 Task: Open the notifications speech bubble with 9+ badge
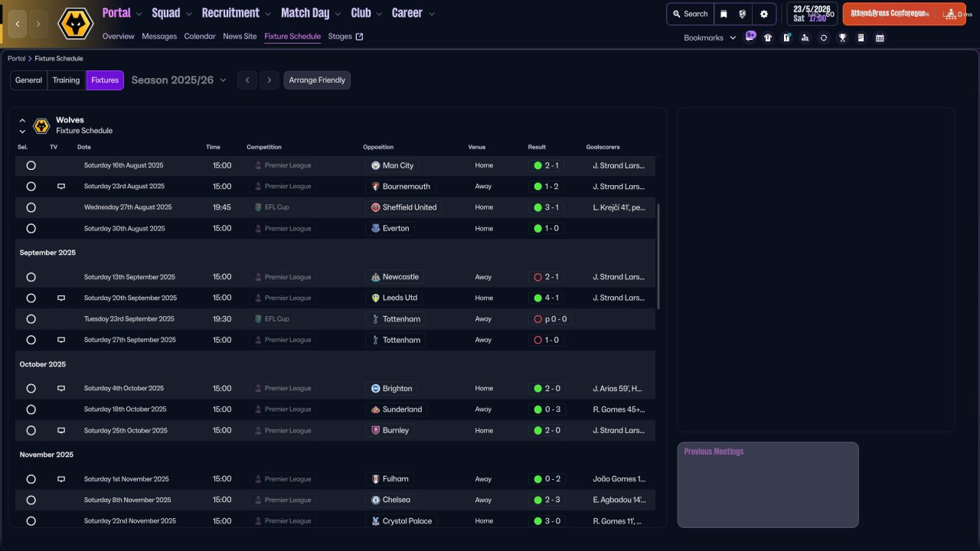coord(750,36)
